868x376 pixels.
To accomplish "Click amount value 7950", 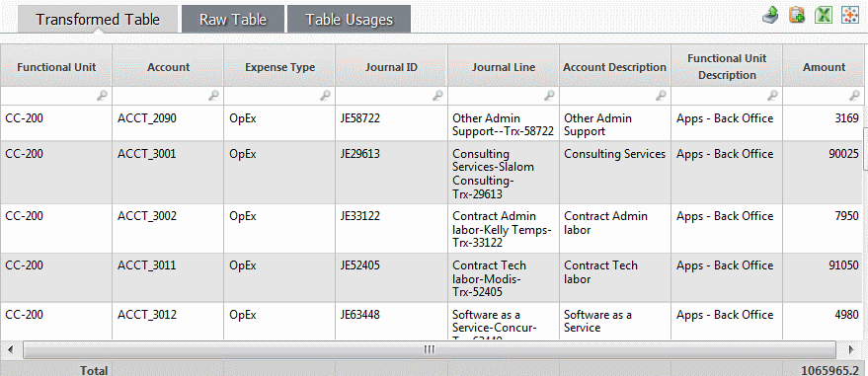I will point(846,216).
